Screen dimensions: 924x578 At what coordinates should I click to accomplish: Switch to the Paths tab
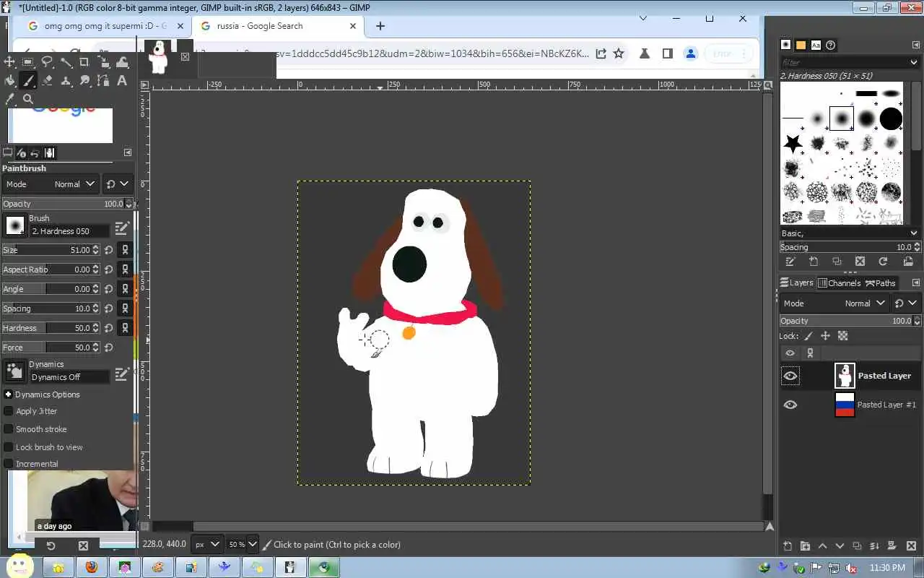(881, 282)
